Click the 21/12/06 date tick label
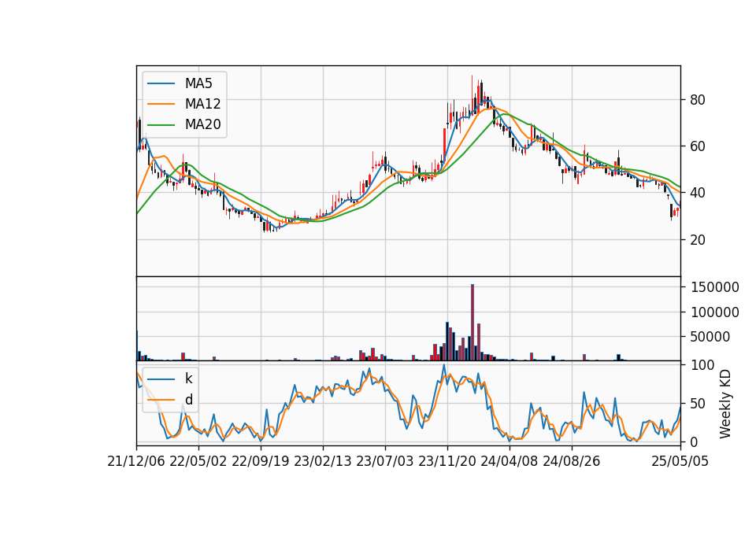Viewport: 756px width, 543px height. pos(136,461)
